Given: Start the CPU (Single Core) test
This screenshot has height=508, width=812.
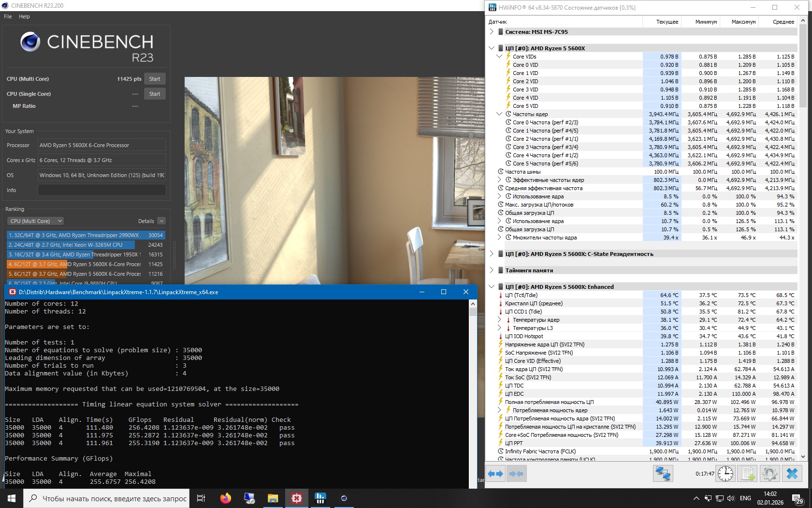Looking at the screenshot, I should pos(155,94).
